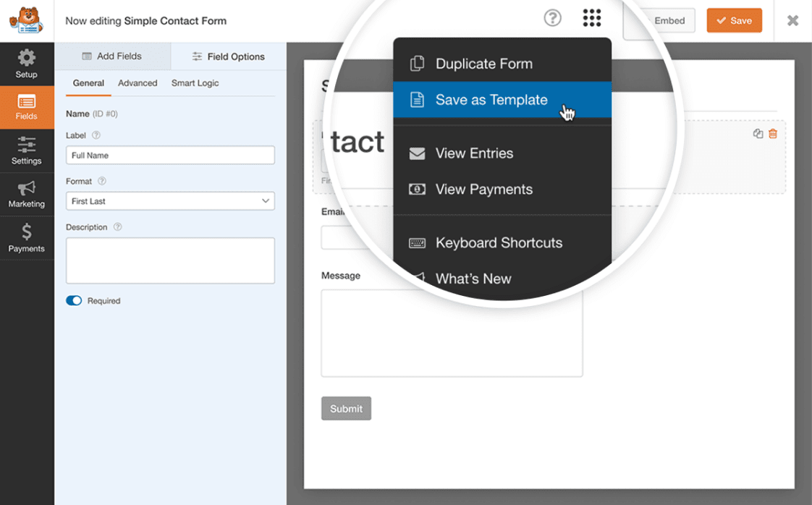Click the Embed button

(668, 21)
